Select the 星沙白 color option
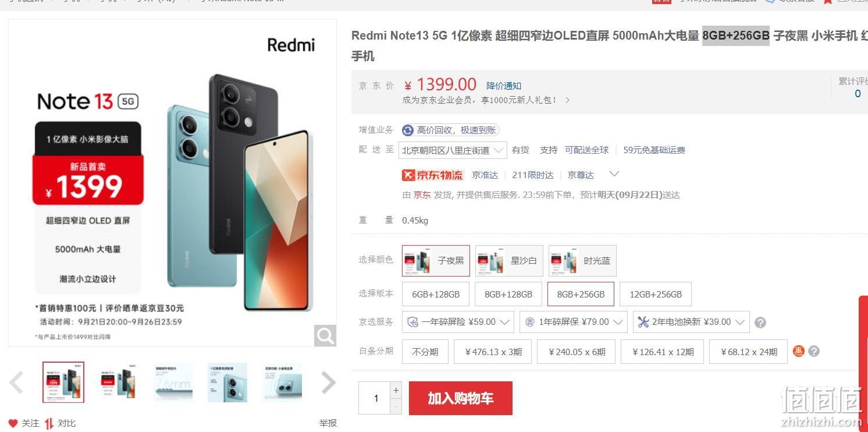Image resolution: width=868 pixels, height=432 pixels. (x=509, y=261)
